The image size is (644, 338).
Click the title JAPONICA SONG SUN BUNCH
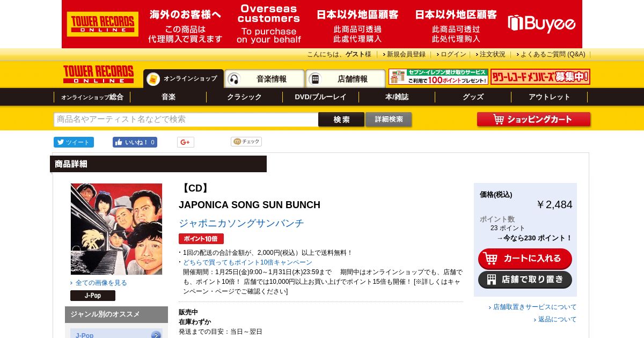pos(250,205)
